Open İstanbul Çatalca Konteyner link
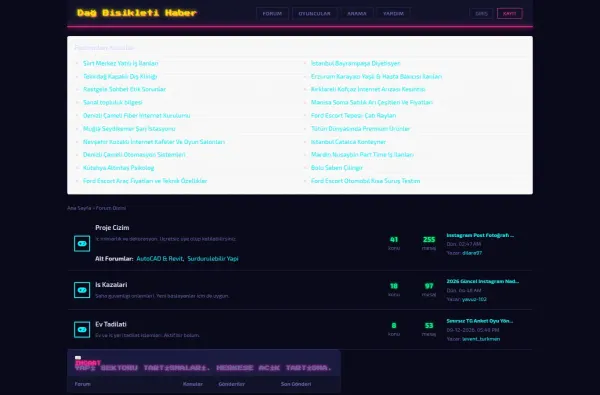600x395 pixels. pos(348,142)
